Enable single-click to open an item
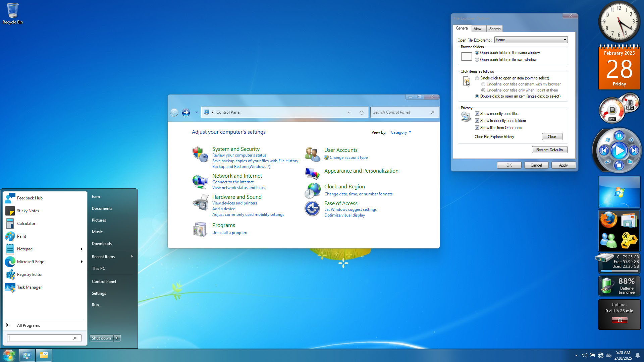 477,78
